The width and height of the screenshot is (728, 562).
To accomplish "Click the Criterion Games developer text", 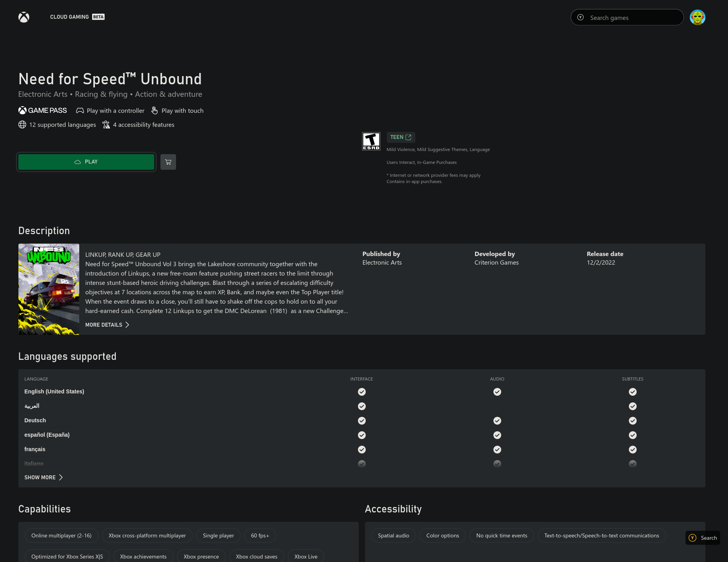I will click(497, 263).
